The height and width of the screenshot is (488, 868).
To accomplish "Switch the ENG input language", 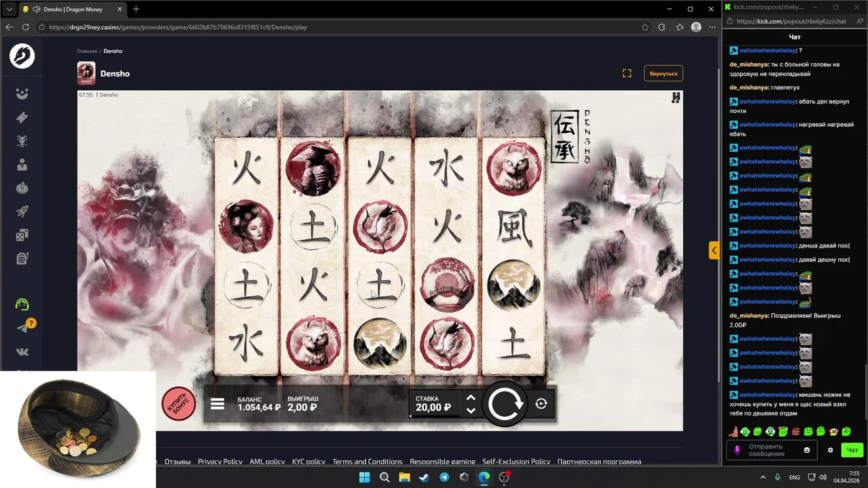I will coord(795,477).
